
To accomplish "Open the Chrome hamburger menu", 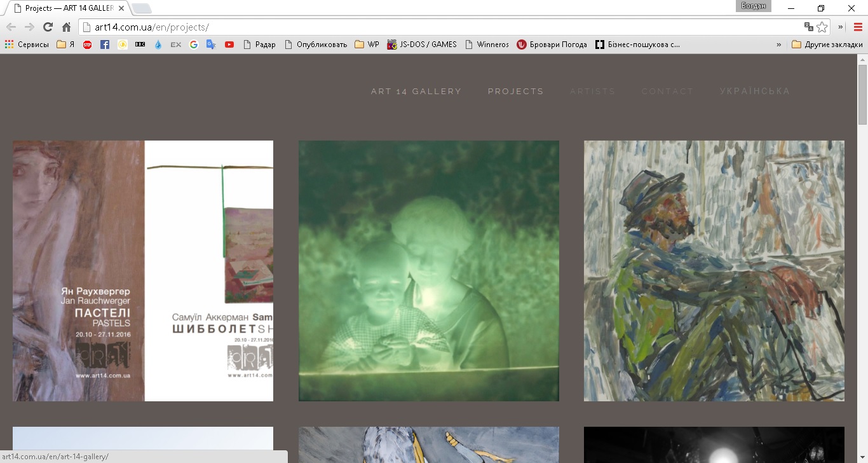I will click(x=858, y=27).
